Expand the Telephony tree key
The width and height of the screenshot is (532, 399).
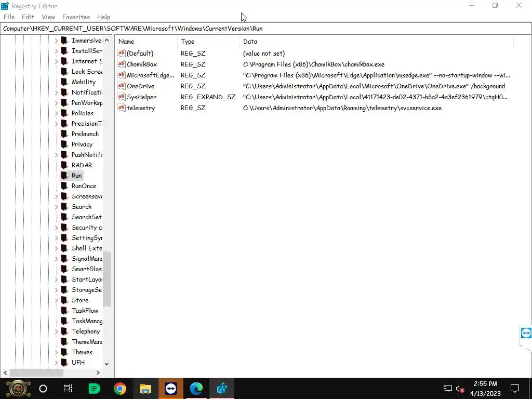tap(56, 331)
